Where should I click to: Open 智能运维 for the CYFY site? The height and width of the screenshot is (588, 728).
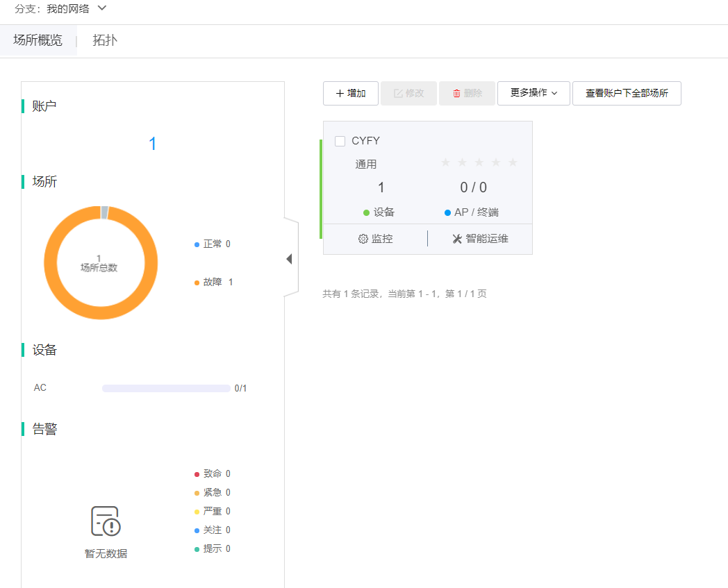coord(480,239)
